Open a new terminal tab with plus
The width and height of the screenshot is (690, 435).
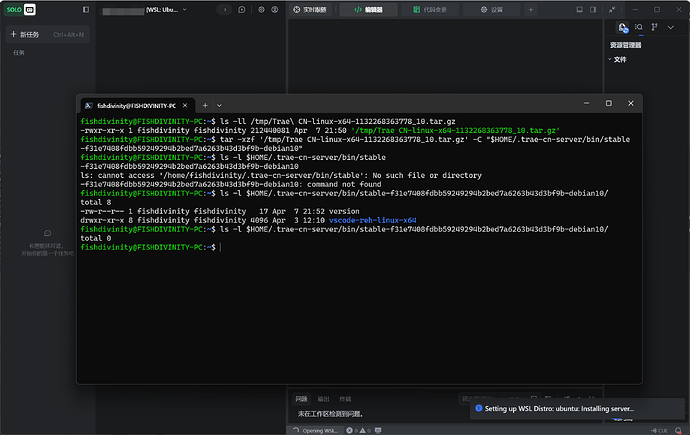point(206,105)
